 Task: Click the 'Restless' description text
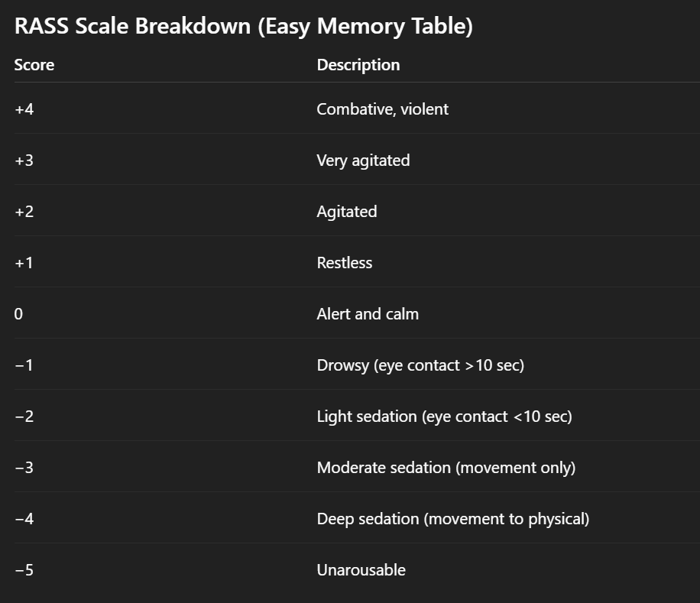345,263
